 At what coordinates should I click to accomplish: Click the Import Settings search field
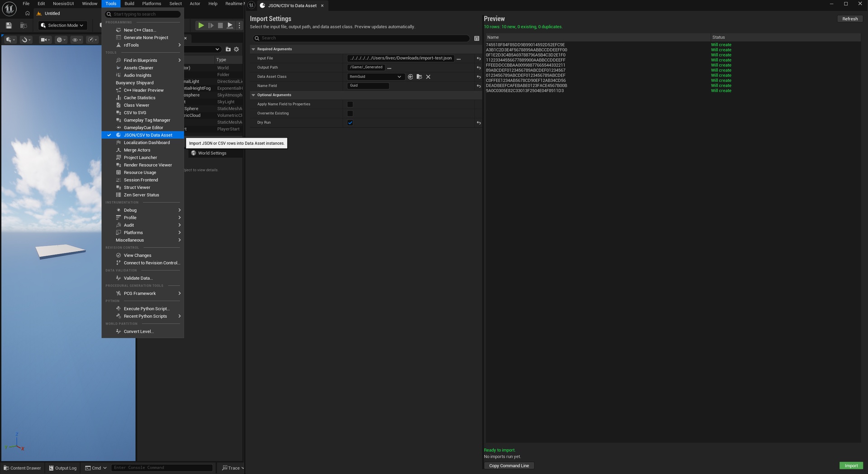(x=361, y=38)
